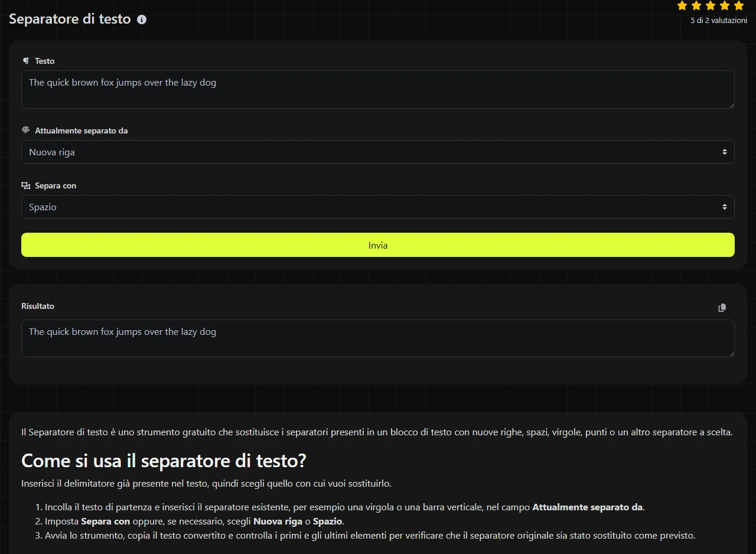
Task: Click the sentence starting "Inserisci il delimitatore già presente"
Action: click(206, 484)
